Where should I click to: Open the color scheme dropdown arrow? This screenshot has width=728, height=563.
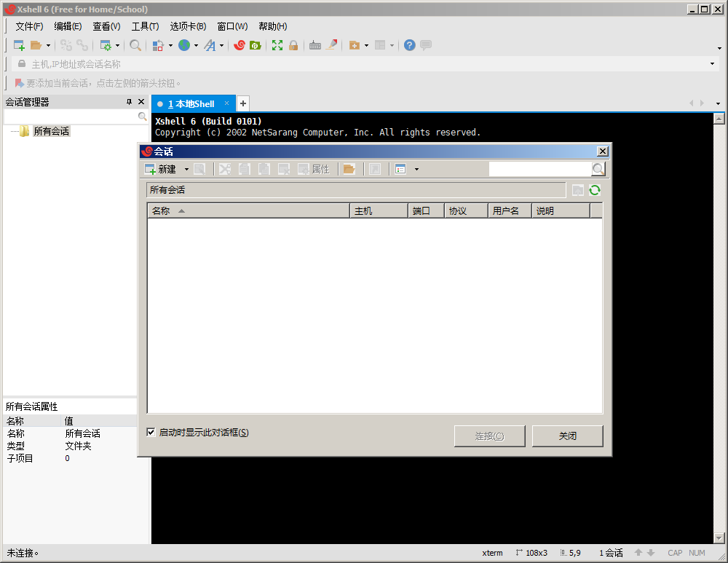(170, 46)
